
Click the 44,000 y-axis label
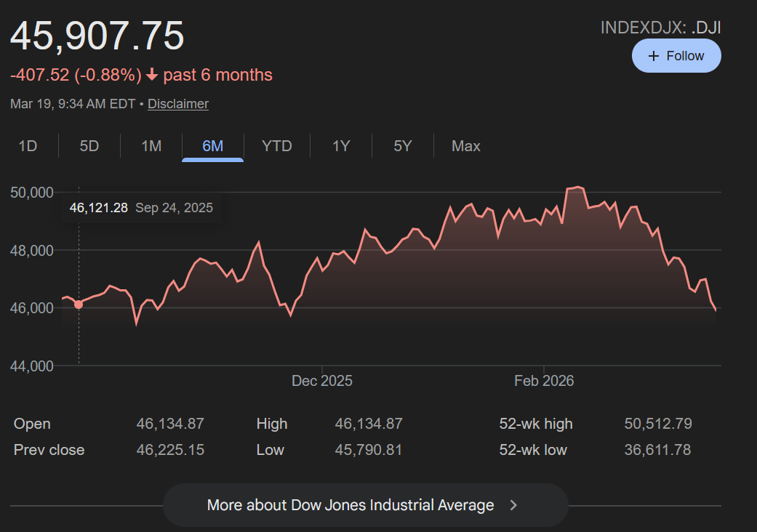(32, 366)
